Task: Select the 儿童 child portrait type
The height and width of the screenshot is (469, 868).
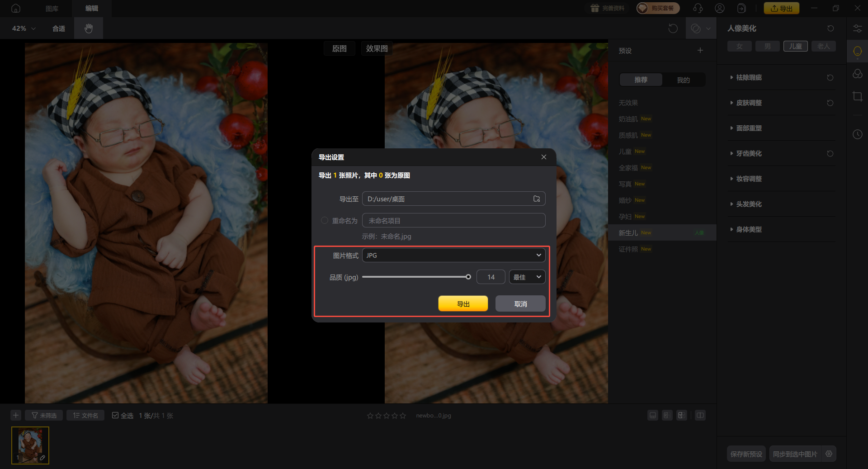Action: coord(795,46)
